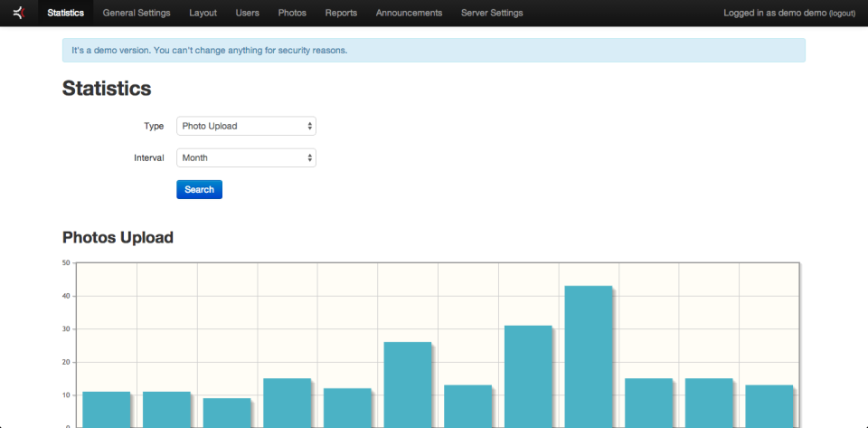Click the 'Interval' field label
The image size is (868, 428).
tap(149, 157)
